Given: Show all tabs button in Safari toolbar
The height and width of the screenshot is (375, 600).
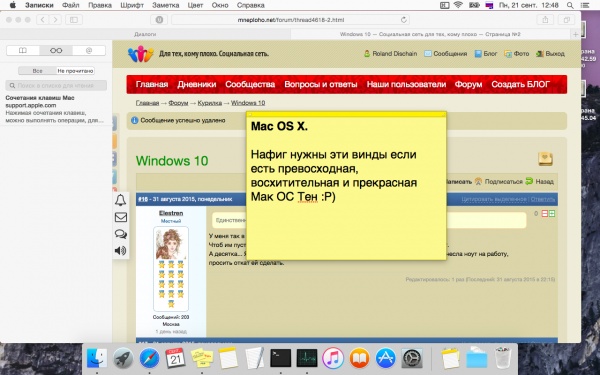Looking at the screenshot, I should [566, 20].
